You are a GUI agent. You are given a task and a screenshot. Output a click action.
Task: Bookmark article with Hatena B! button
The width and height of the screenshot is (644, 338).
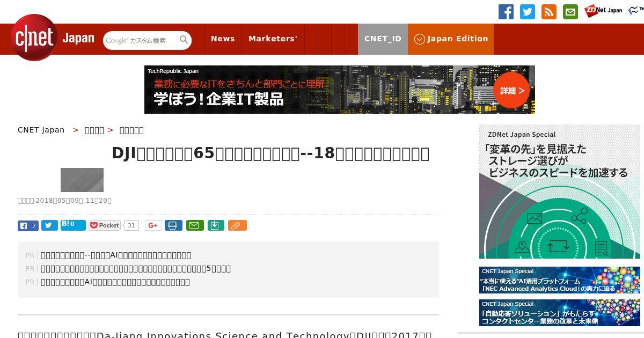[x=73, y=225]
